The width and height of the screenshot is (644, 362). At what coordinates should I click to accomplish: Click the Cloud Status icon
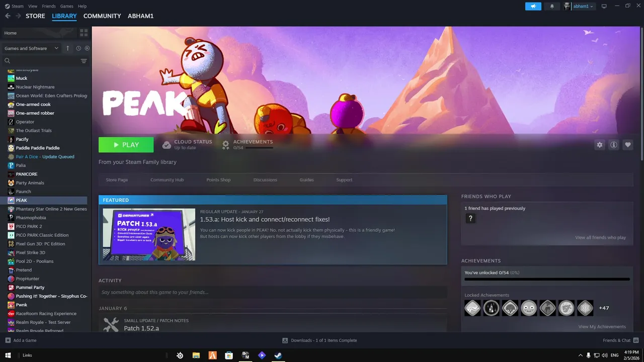(x=167, y=145)
